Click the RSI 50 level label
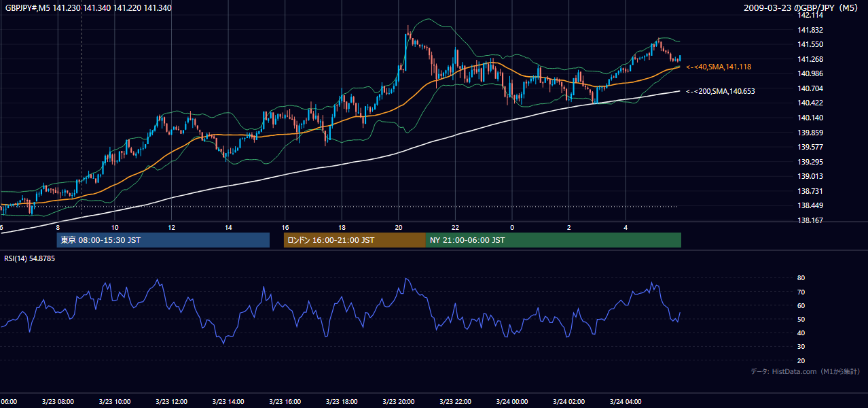 coord(801,319)
